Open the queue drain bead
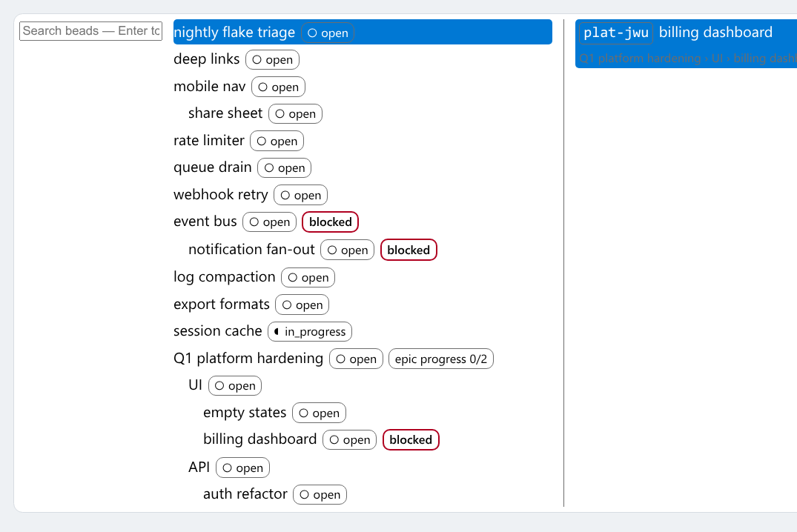This screenshot has width=797, height=532. [x=213, y=167]
